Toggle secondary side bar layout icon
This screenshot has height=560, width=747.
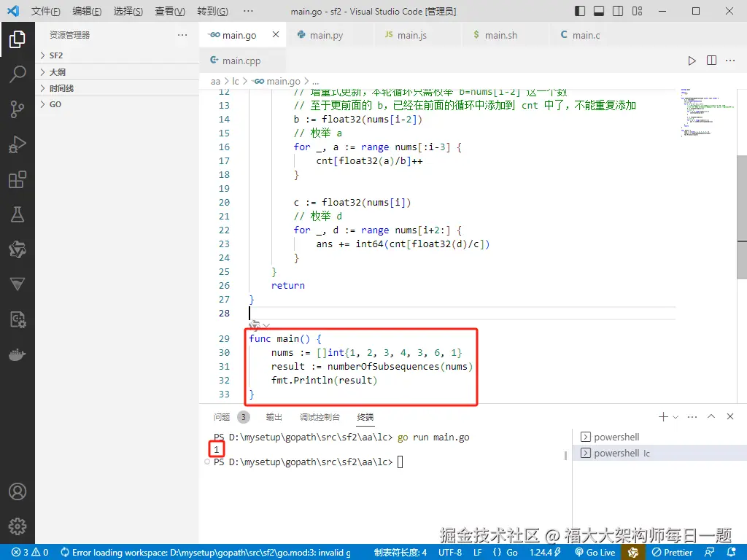[x=618, y=11]
